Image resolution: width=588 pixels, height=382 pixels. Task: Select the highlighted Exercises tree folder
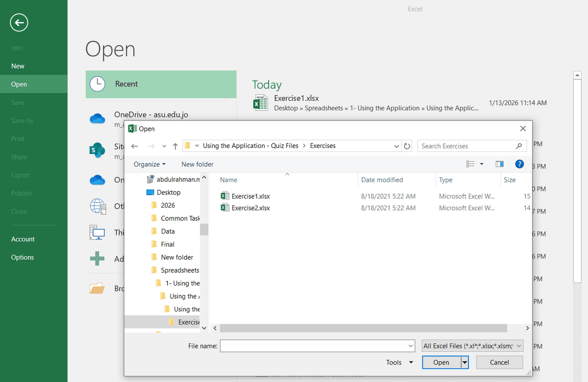(x=162, y=322)
